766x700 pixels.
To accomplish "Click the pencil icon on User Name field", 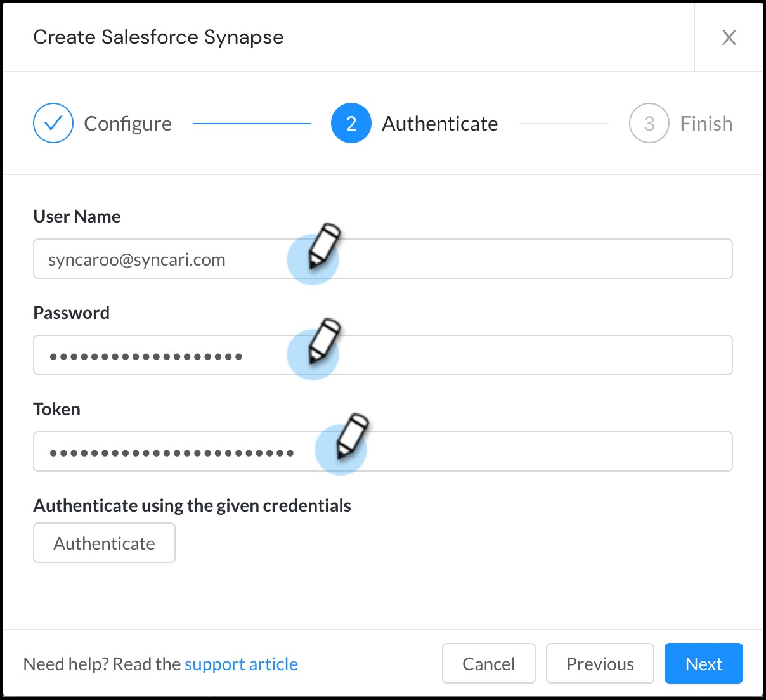I will (323, 246).
